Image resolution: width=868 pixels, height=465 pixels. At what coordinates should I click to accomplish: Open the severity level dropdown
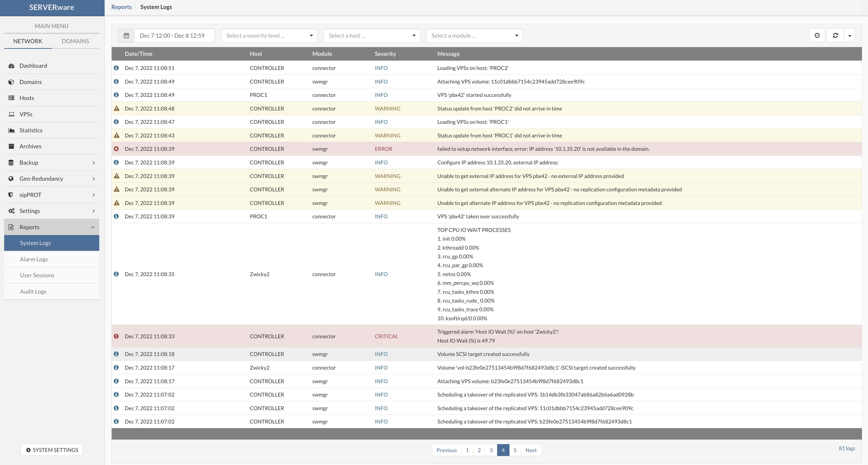[x=269, y=36]
